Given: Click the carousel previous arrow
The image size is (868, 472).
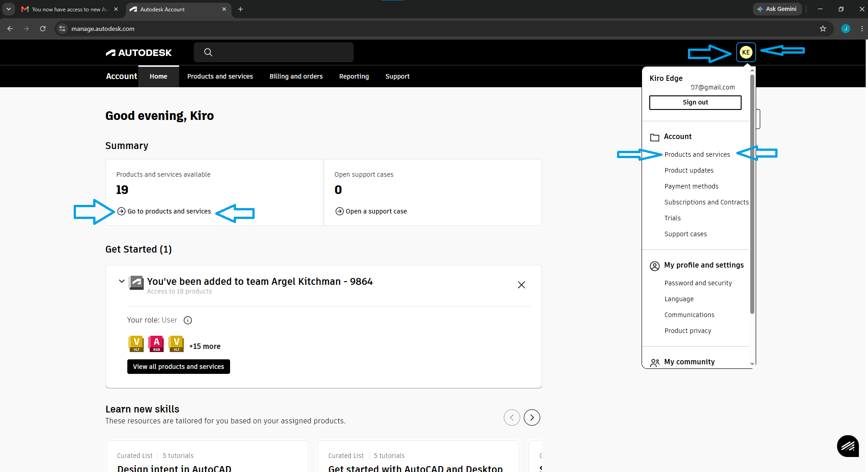Looking at the screenshot, I should tap(512, 417).
